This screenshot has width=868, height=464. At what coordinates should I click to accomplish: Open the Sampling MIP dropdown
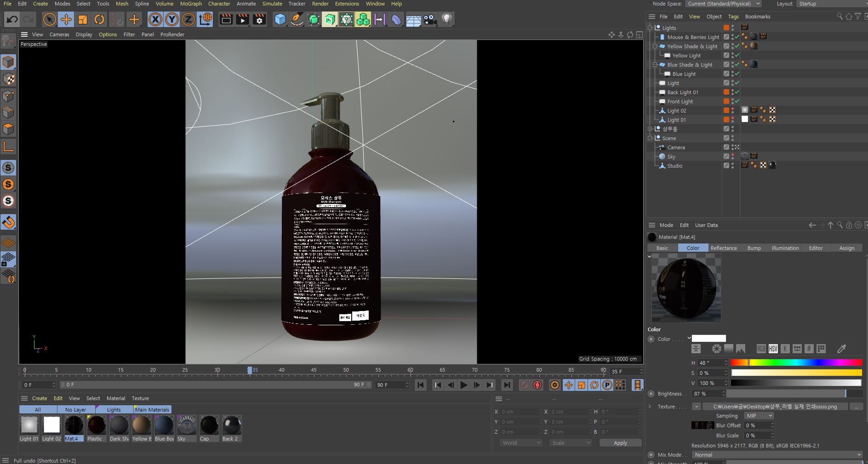(x=759, y=416)
